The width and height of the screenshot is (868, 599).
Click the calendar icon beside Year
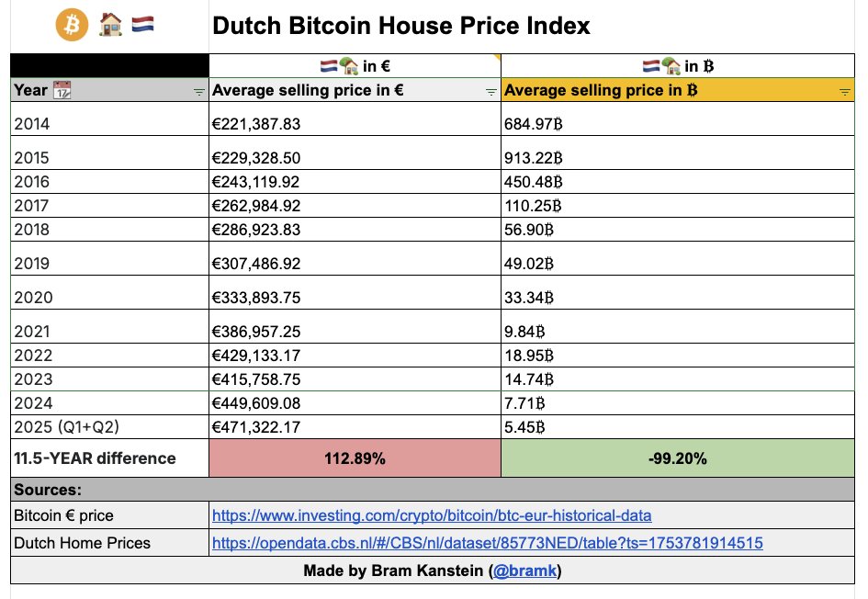tap(62, 90)
